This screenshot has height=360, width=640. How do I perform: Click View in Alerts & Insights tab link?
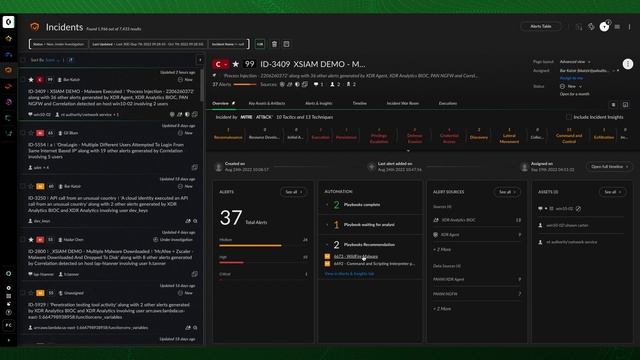coord(349,274)
